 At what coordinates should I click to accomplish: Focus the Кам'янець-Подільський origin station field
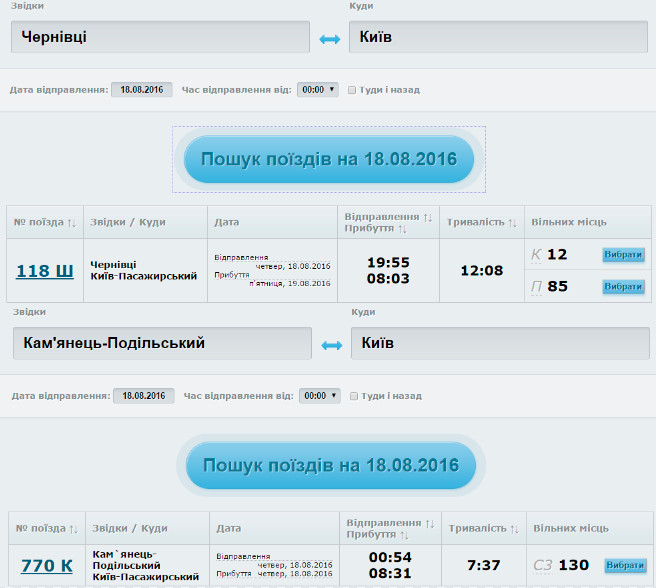pyautogui.click(x=162, y=343)
